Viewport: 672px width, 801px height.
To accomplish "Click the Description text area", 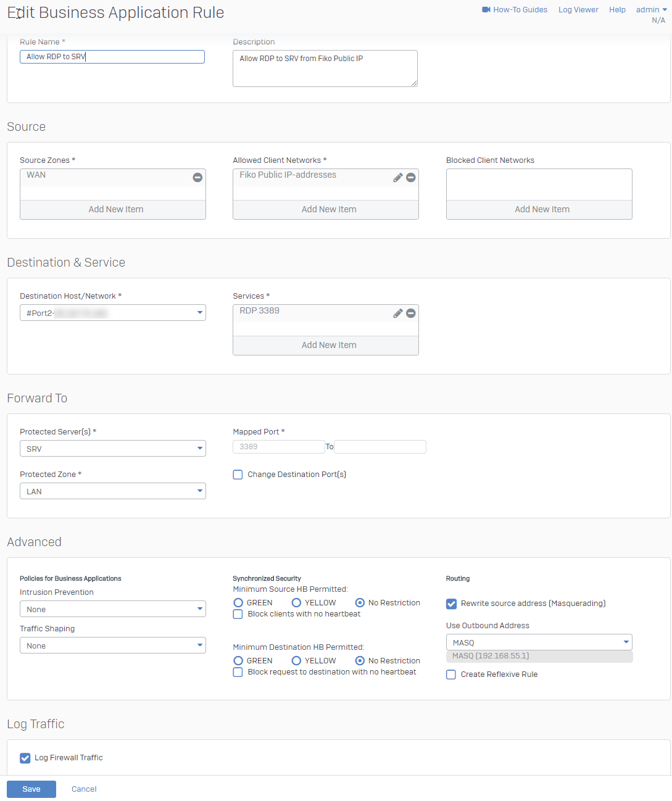I will coord(325,68).
